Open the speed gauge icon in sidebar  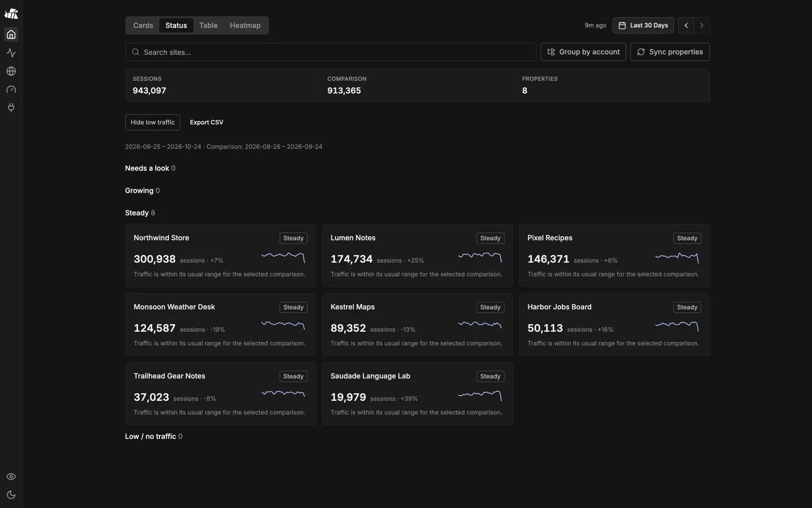(x=11, y=89)
